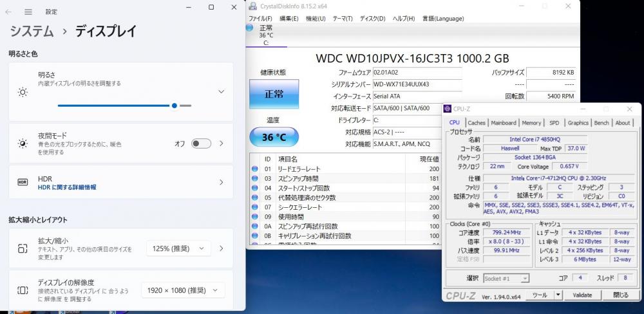Click the CPU-Z title bar chip icon
Image resolution: width=644 pixels, height=314 pixels.
pyautogui.click(x=448, y=109)
